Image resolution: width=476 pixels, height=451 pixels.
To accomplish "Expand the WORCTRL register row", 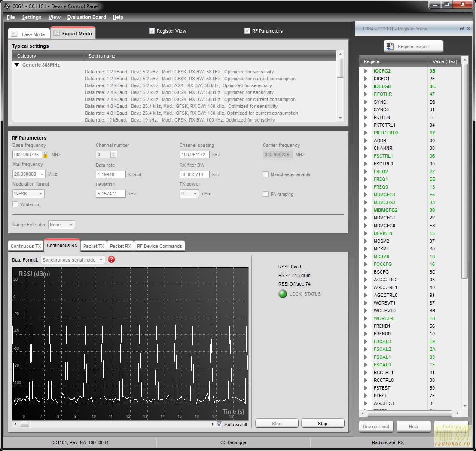I will 366,318.
